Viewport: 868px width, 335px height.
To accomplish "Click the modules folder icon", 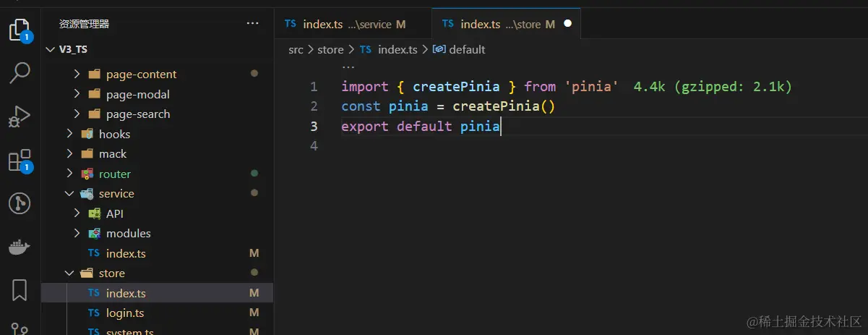I will [x=94, y=233].
